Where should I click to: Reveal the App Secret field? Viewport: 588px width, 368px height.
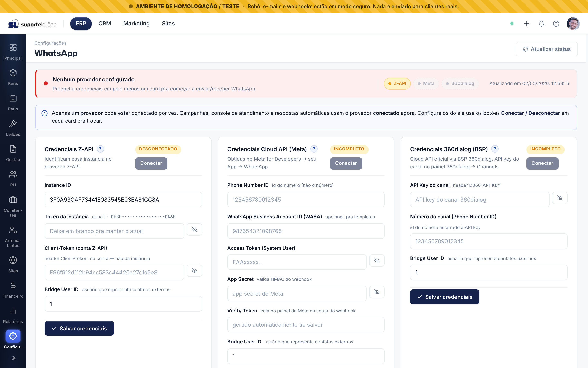(x=377, y=292)
